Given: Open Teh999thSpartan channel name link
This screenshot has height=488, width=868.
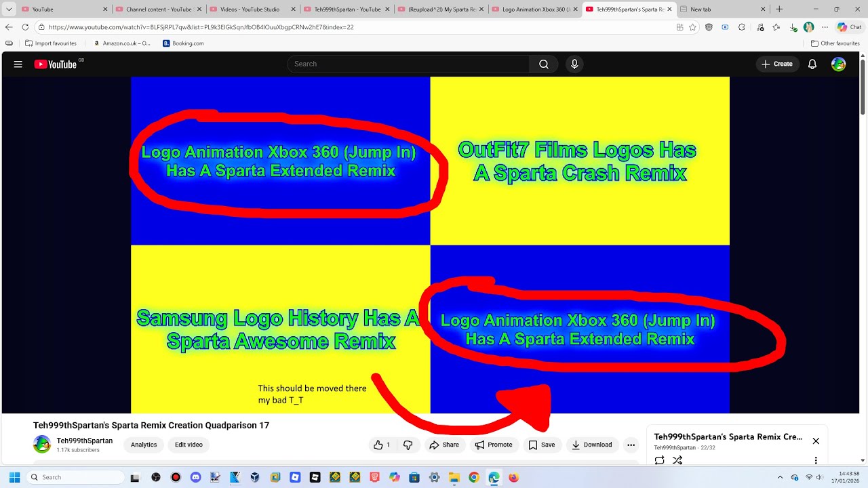Looking at the screenshot, I should pos(85,441).
